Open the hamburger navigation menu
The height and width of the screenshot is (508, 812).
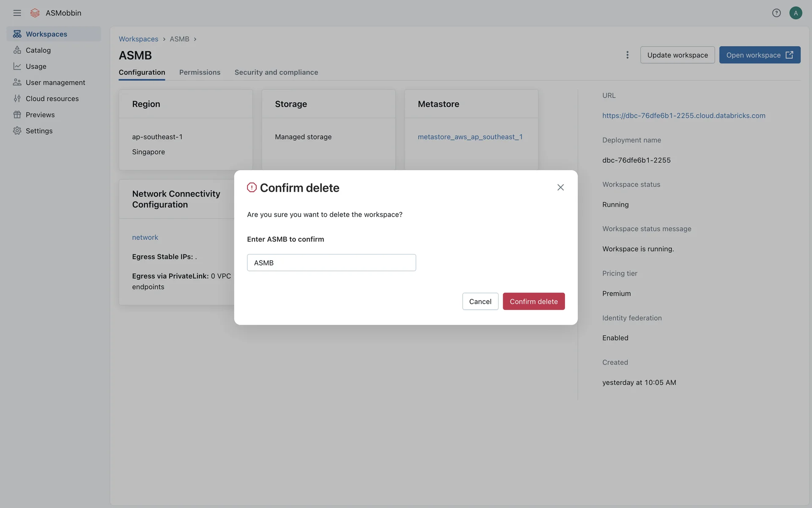17,13
